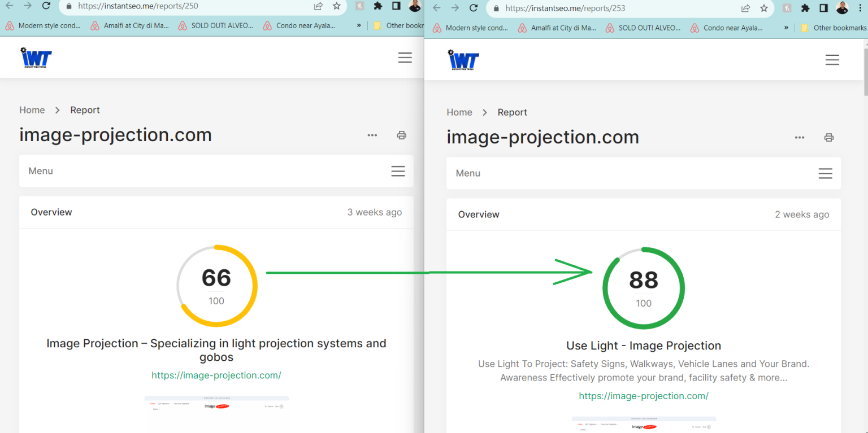Open the side panel icon in the right browser
This screenshot has width=868, height=433.
pyautogui.click(x=823, y=8)
